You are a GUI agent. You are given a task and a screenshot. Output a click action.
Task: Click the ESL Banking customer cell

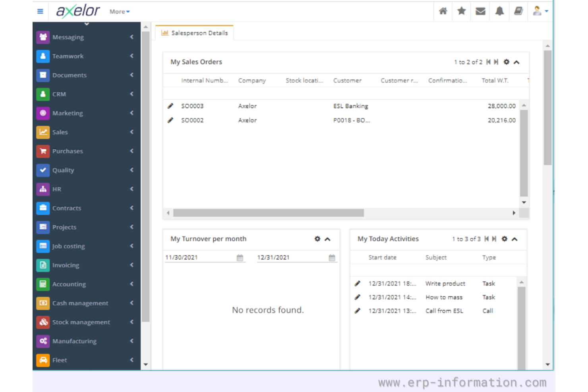click(x=351, y=106)
